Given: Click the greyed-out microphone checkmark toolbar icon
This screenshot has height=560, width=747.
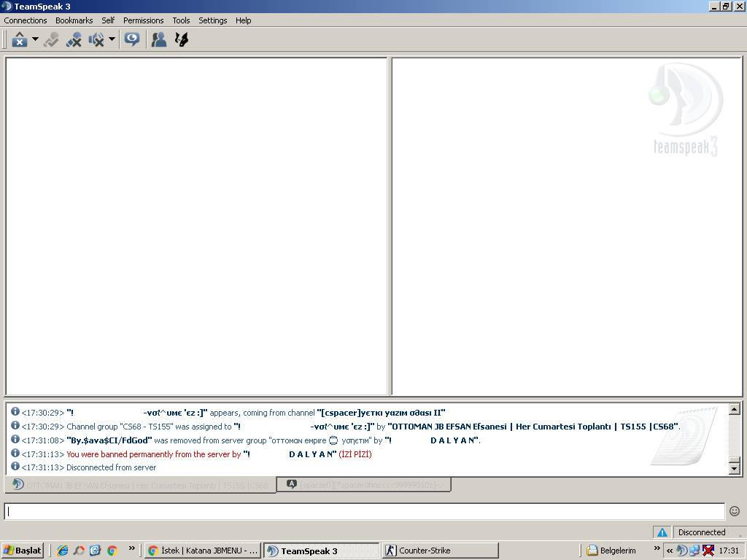Looking at the screenshot, I should (x=52, y=39).
